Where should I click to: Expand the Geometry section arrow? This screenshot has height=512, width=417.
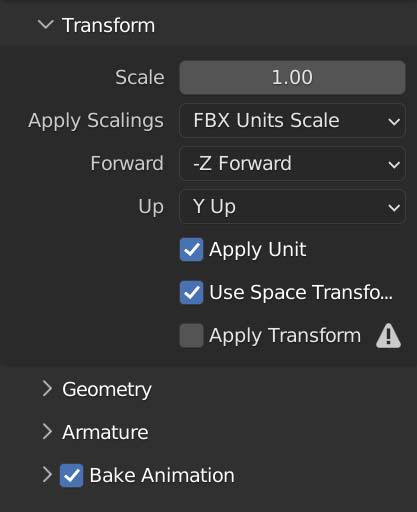pos(47,389)
